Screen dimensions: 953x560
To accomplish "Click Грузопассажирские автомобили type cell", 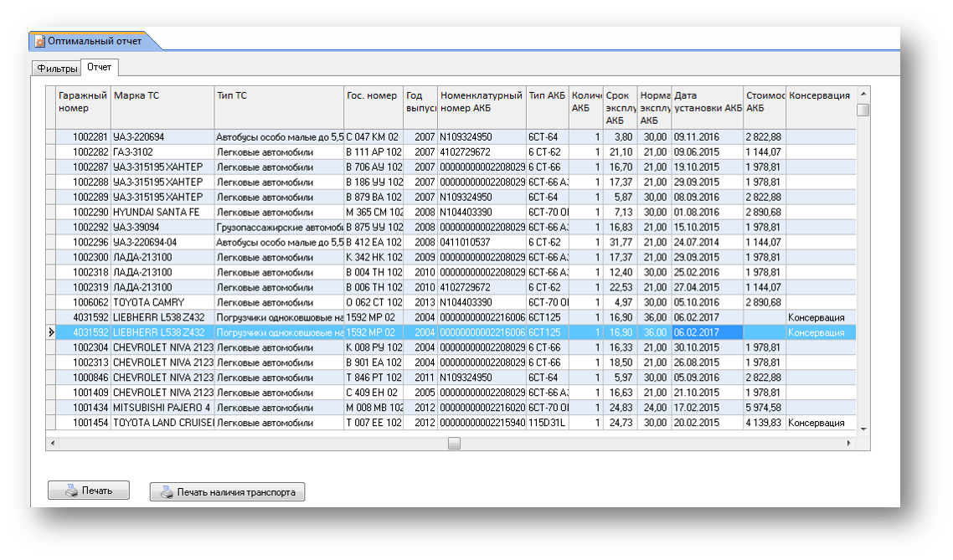I will (280, 227).
